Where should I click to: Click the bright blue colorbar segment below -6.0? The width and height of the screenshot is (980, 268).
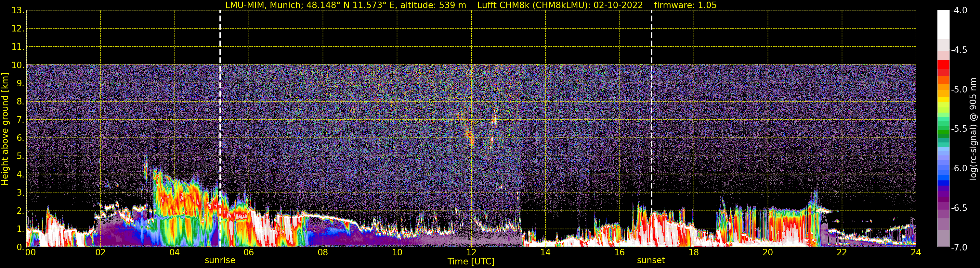pos(943,177)
